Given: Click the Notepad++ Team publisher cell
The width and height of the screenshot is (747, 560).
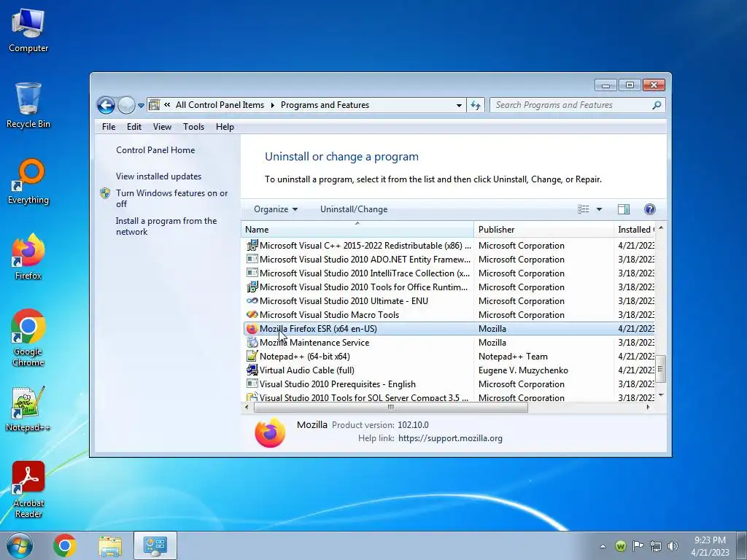Looking at the screenshot, I should pos(513,356).
